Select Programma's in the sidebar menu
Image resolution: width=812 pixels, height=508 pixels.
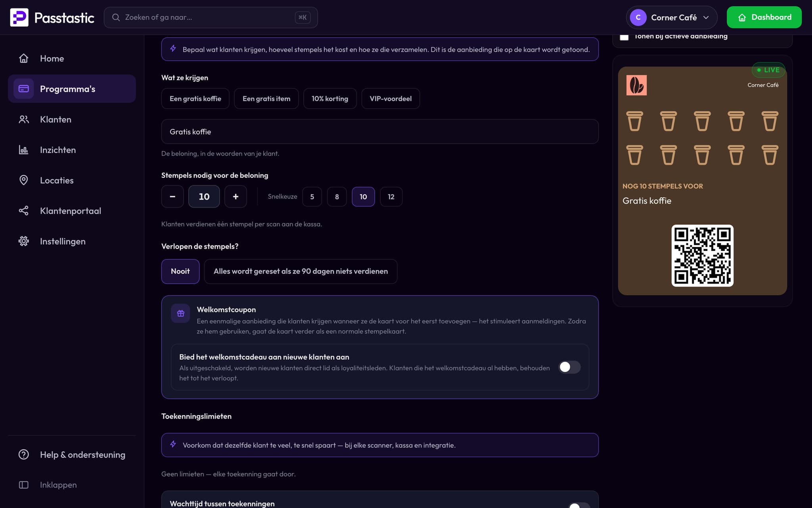pos(72,89)
